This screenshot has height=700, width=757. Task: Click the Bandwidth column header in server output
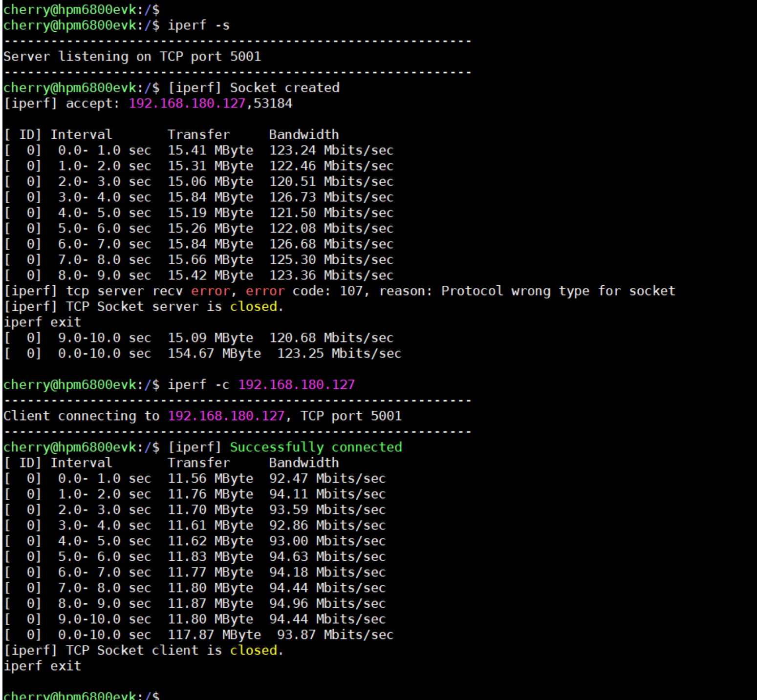[x=304, y=134]
